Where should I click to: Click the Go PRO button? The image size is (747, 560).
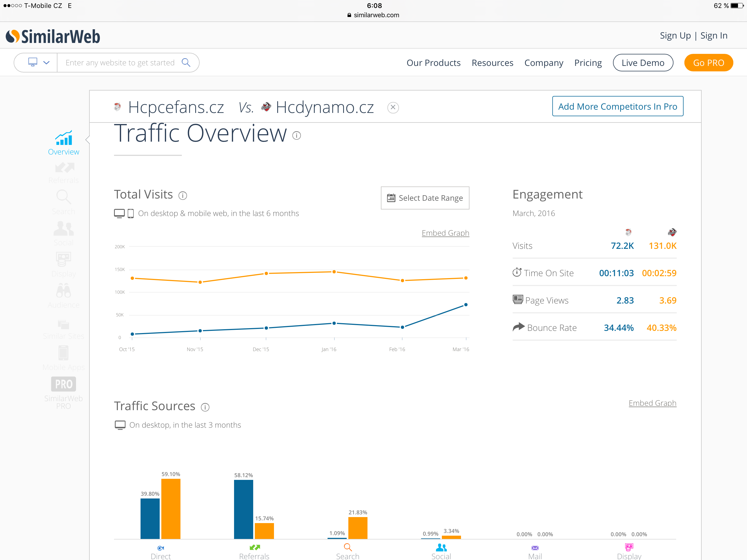point(708,63)
